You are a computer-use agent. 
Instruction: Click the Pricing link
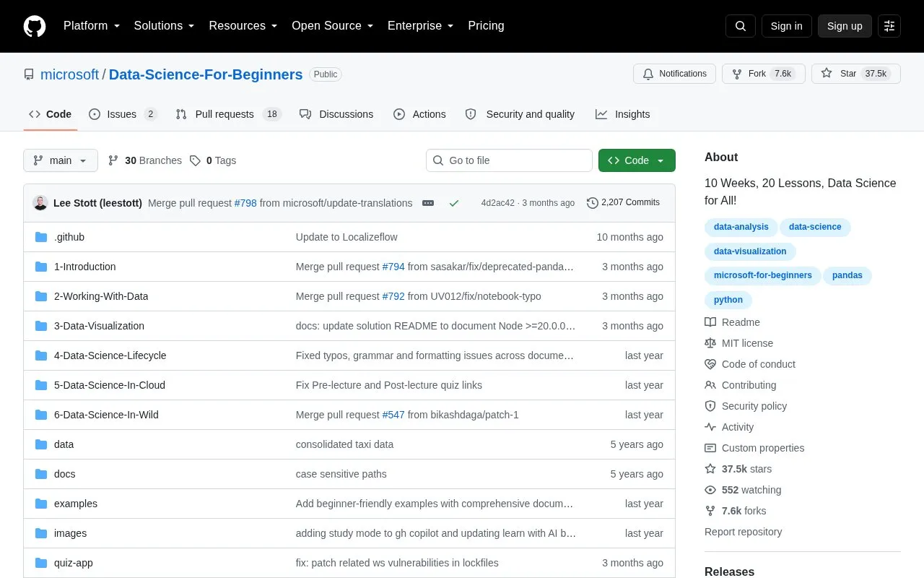(x=486, y=26)
